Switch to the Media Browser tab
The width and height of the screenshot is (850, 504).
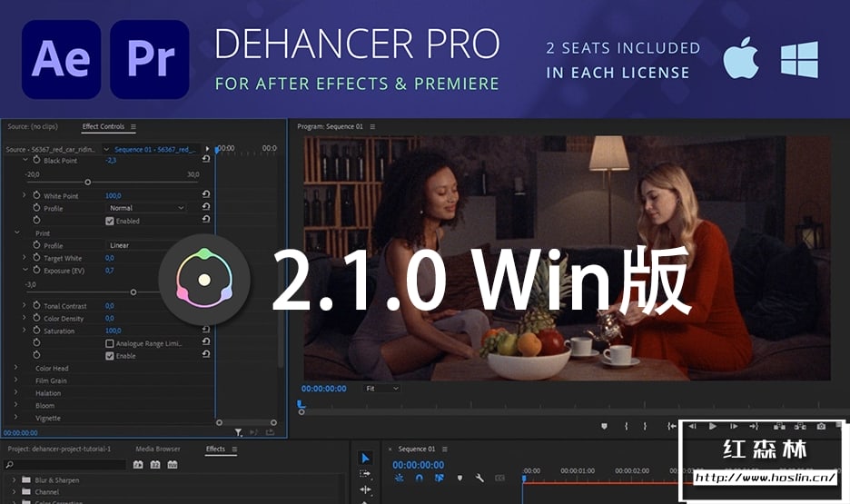click(x=158, y=449)
